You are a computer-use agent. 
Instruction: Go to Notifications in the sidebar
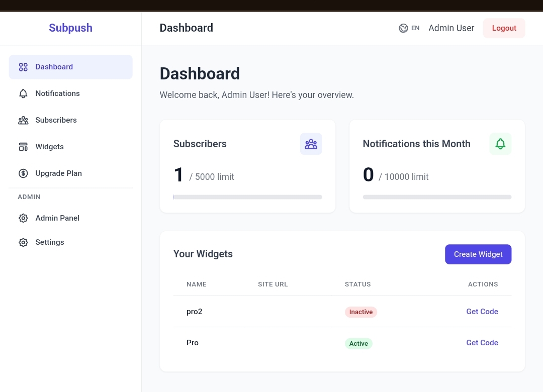tap(71, 93)
